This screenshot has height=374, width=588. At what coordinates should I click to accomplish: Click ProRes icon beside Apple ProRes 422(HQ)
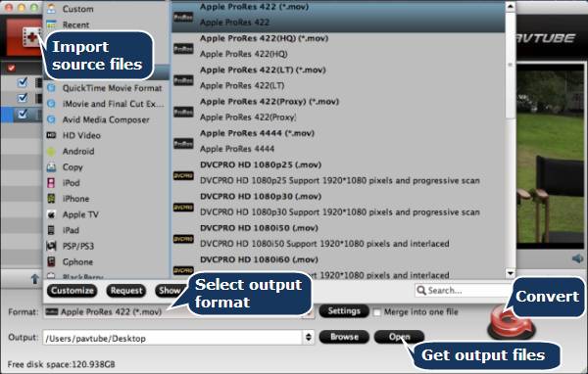pyautogui.click(x=183, y=49)
